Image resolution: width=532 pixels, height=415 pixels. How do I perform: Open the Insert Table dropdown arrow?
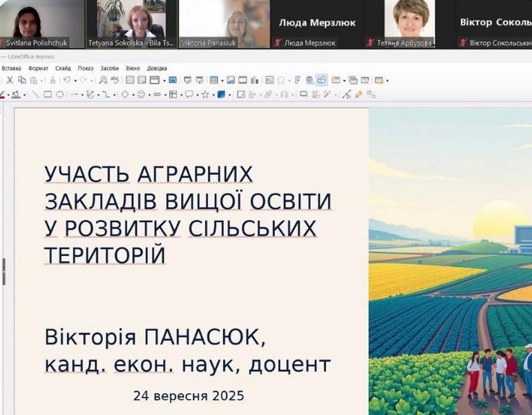[x=221, y=80]
